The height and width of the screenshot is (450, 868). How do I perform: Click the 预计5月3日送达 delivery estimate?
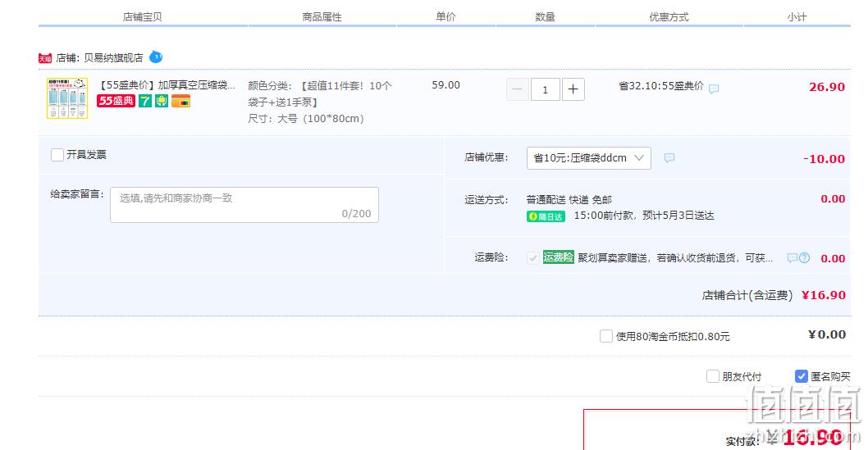pyautogui.click(x=678, y=216)
